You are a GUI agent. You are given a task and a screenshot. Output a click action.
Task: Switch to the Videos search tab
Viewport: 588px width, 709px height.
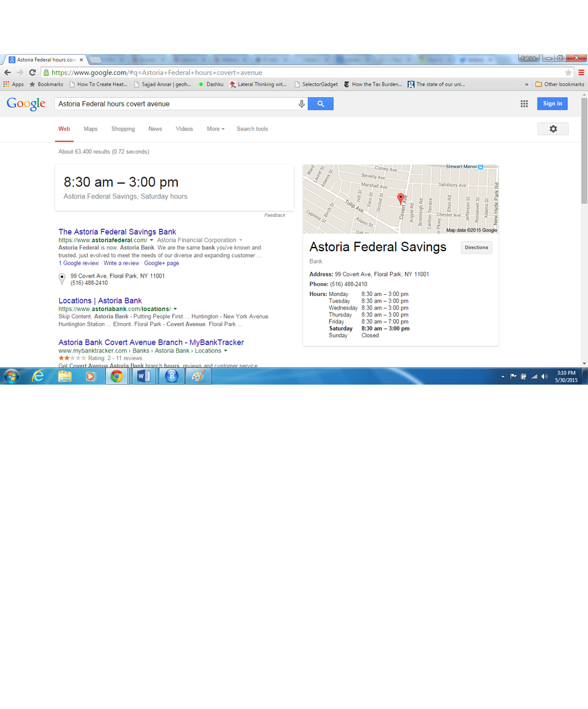184,129
